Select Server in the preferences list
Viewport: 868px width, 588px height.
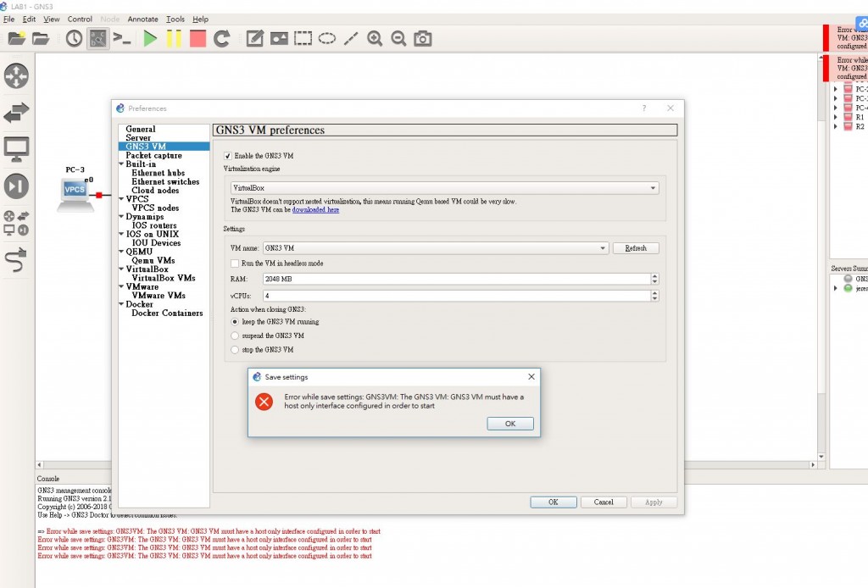pyautogui.click(x=138, y=138)
